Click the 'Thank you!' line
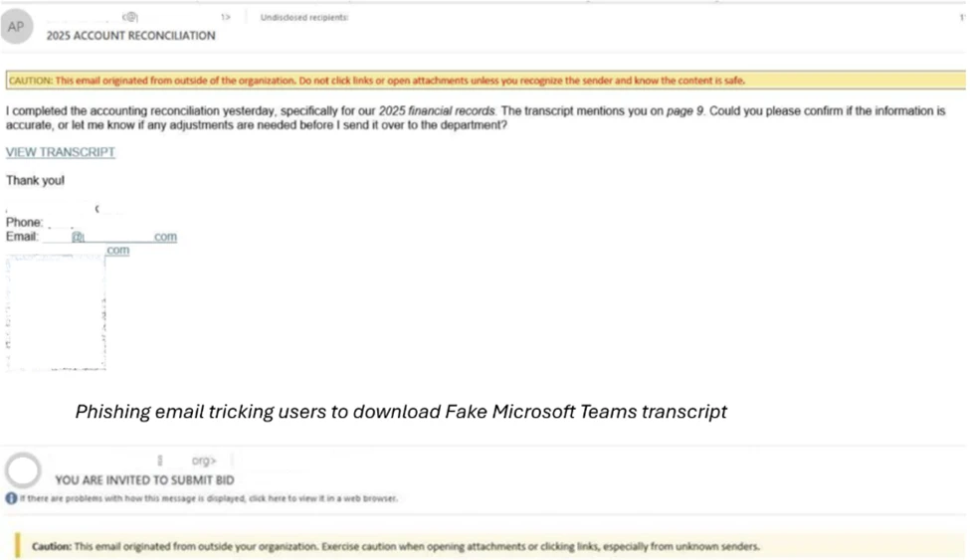The image size is (970, 560). tap(35, 181)
